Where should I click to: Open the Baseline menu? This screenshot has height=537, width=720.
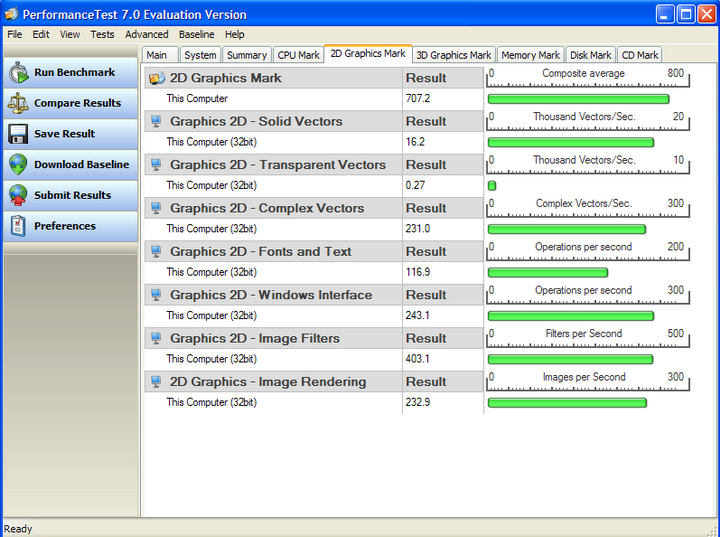click(x=197, y=34)
